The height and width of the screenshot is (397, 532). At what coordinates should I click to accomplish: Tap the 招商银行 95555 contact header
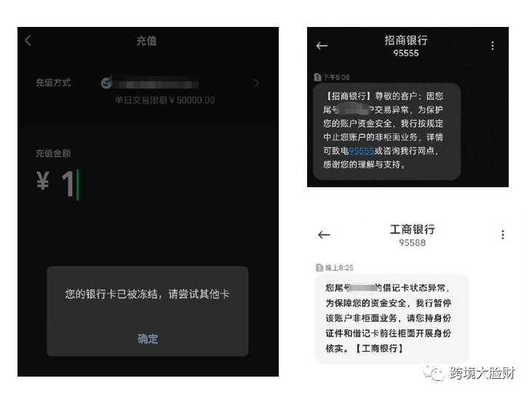(x=406, y=46)
